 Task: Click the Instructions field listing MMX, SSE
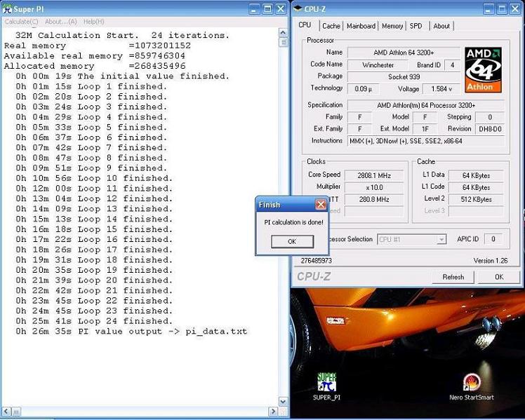coord(426,141)
